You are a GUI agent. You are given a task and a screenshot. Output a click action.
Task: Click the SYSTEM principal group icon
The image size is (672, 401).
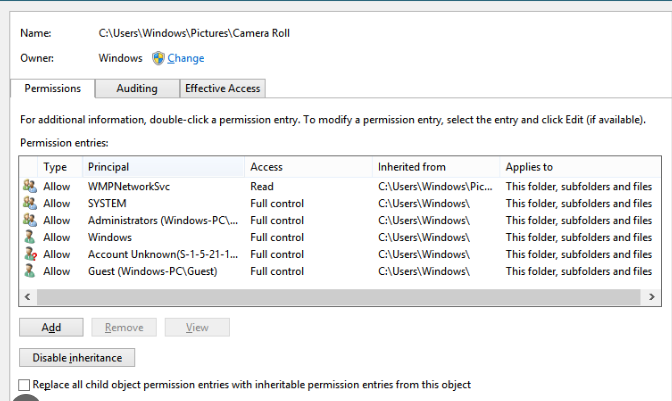tap(28, 203)
